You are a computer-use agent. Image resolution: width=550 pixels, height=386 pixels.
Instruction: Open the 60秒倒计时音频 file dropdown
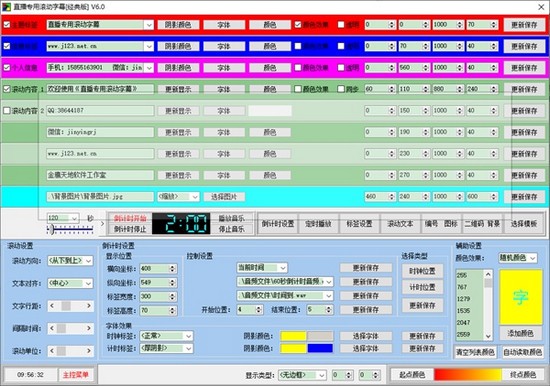(x=329, y=282)
